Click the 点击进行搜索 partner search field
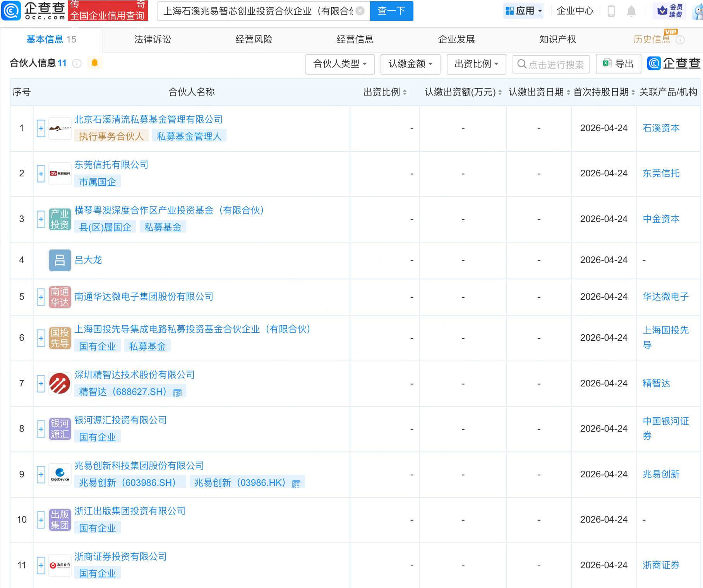703x588 pixels. pyautogui.click(x=556, y=64)
